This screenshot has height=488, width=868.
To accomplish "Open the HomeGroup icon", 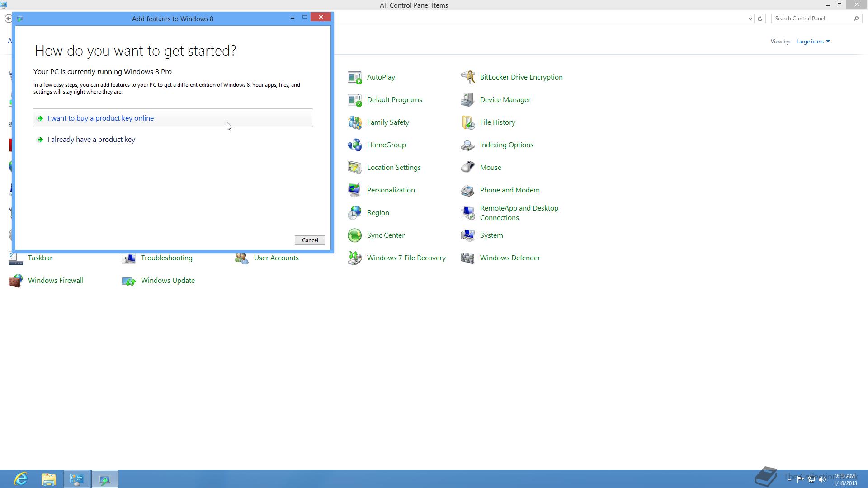I will (x=355, y=145).
